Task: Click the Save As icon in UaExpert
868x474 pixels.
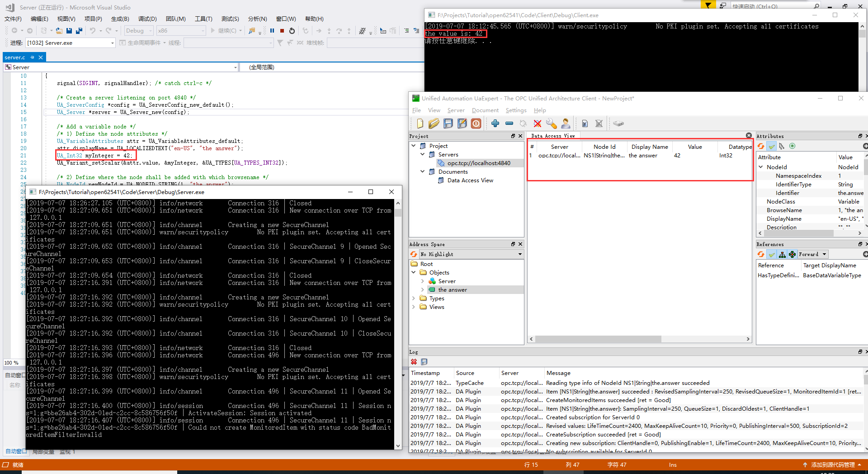Action: click(x=462, y=123)
